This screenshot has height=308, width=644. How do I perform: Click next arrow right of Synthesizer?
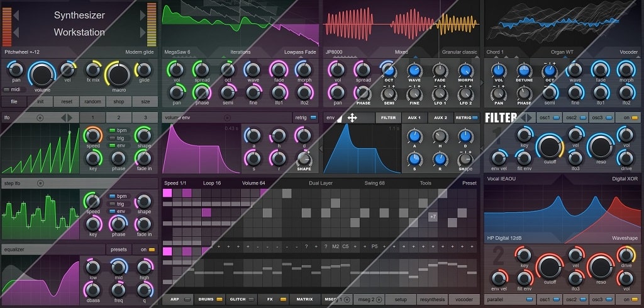tap(143, 16)
